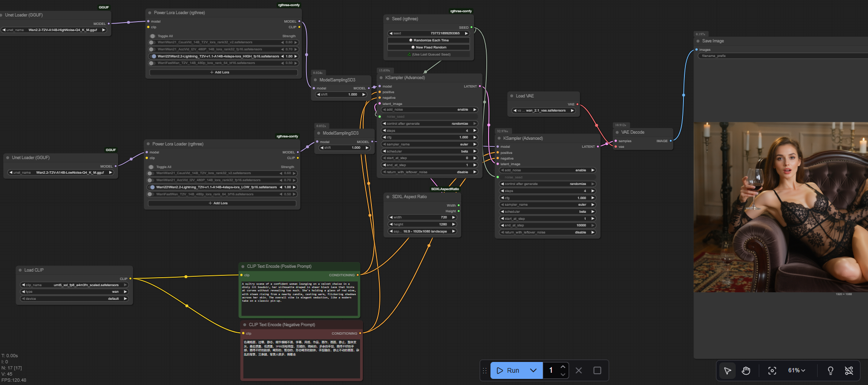Viewport: 868px width, 385px height.
Task: Switch to the hand pan tool
Action: (746, 370)
